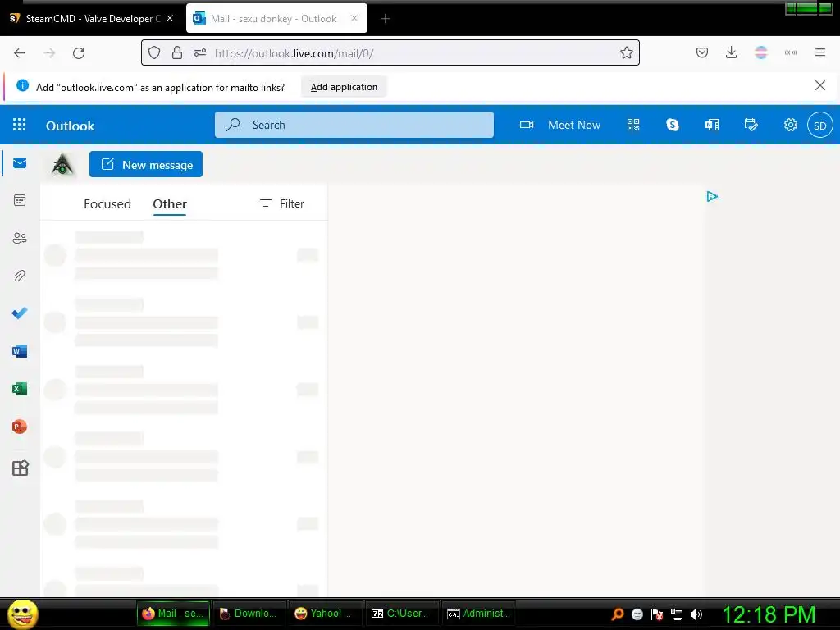
Task: Open the Mail view in sidebar
Action: tap(20, 163)
